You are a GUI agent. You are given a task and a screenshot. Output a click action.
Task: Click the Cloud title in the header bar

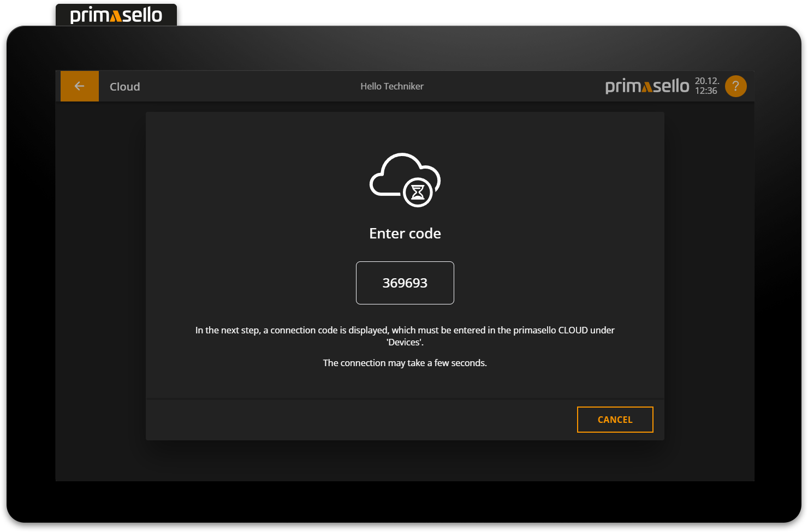pyautogui.click(x=124, y=86)
